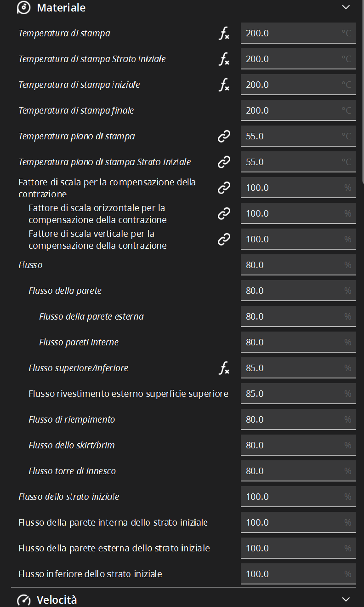Screen dimensions: 364x607
Task: Click link icon for Temperatura piano di stampa
Action: [x=224, y=137]
